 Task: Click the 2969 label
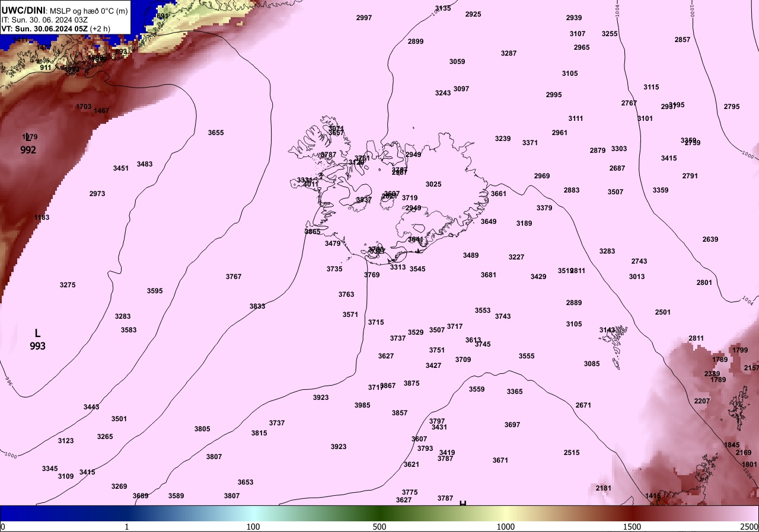click(x=542, y=176)
